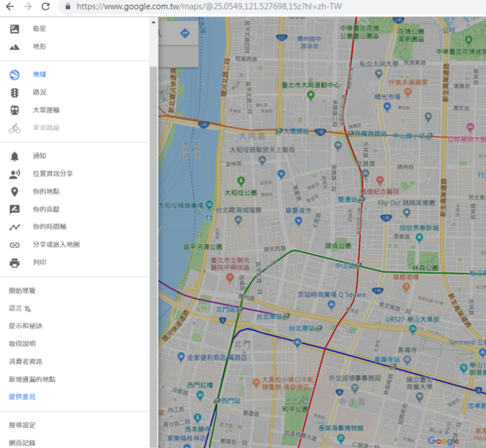Open the 你的地點 menu entry

pos(46,192)
